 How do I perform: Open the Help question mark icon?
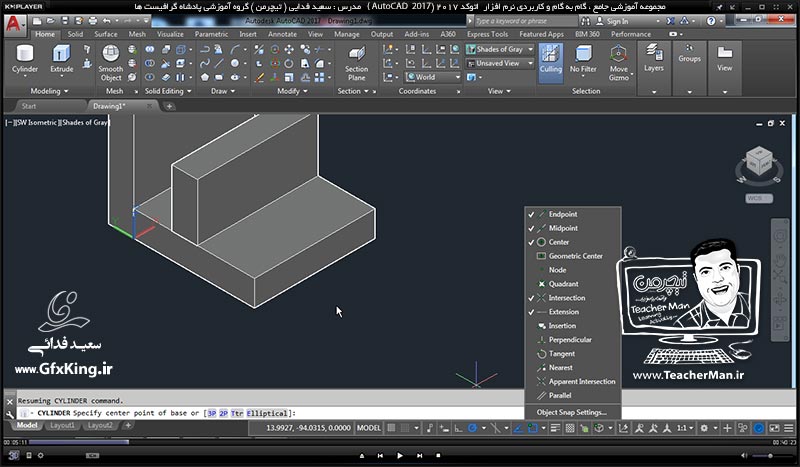pyautogui.click(x=711, y=21)
